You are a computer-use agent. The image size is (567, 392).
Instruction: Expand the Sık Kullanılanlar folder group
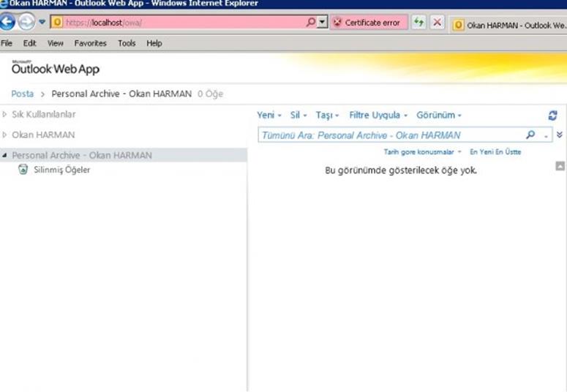[4, 114]
